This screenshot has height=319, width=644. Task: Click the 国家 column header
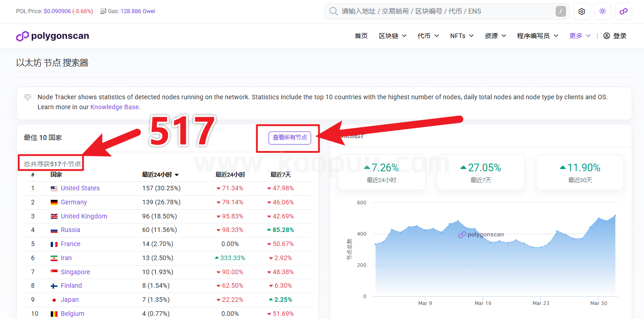[x=57, y=175]
